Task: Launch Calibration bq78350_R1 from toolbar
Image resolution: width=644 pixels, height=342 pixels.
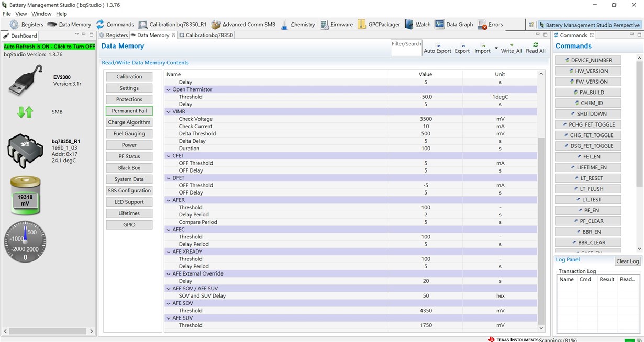Action: pyautogui.click(x=172, y=25)
